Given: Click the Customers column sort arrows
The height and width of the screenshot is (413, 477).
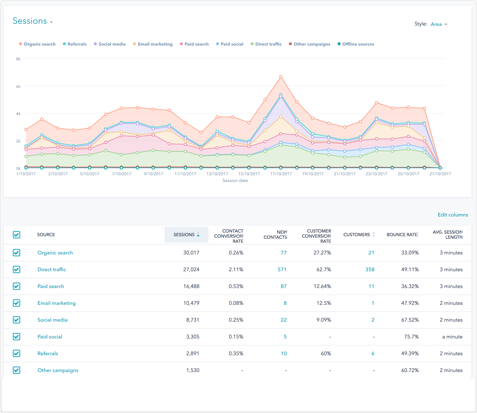Looking at the screenshot, I should [x=374, y=235].
